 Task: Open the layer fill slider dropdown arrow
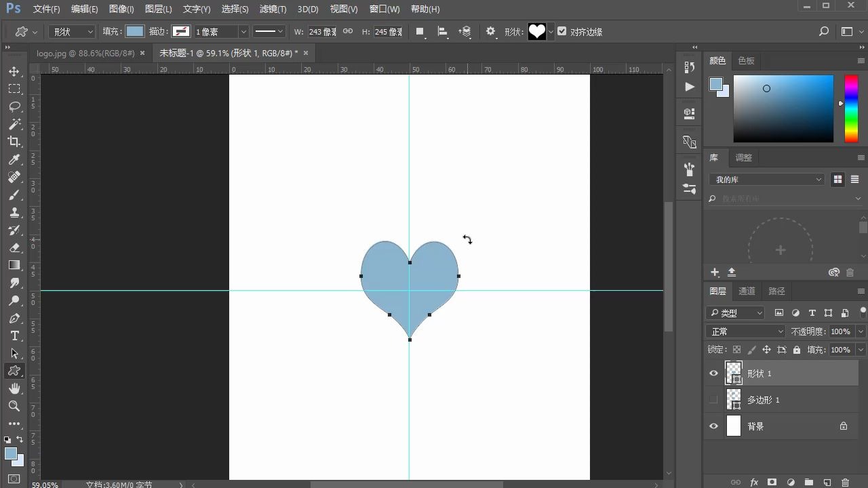861,350
